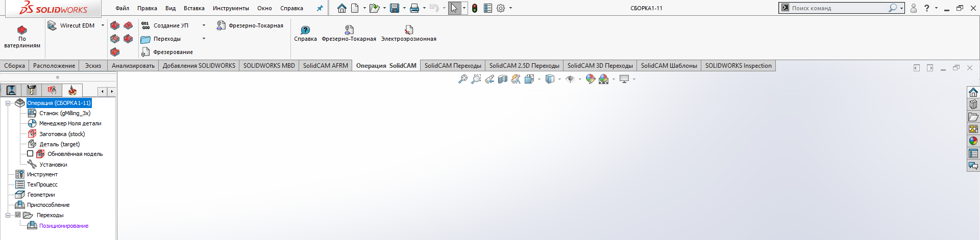
Task: Select the Приспособление tree item
Action: 48,205
